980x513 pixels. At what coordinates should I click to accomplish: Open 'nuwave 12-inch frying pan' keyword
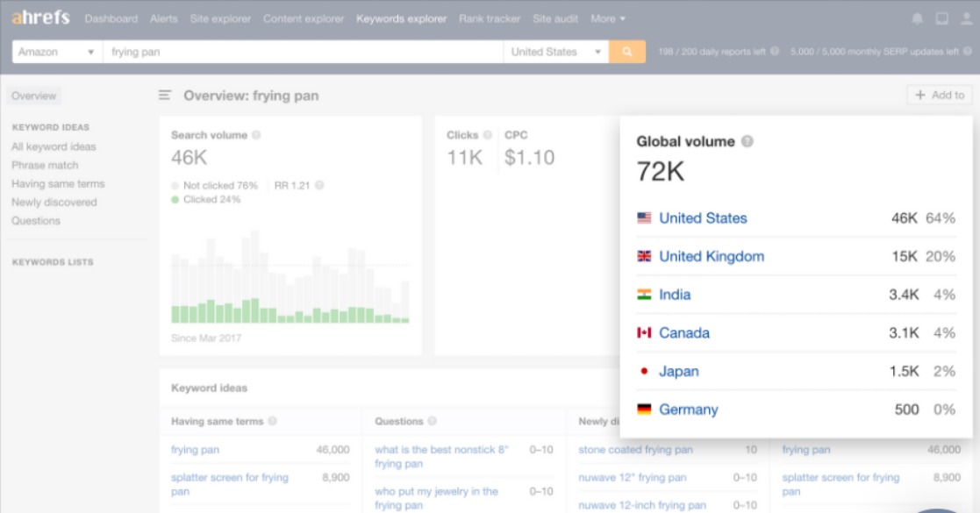(x=642, y=505)
